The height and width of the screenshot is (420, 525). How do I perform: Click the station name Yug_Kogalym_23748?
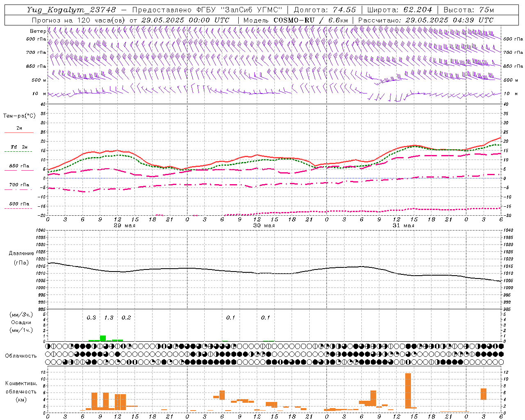pos(71,10)
